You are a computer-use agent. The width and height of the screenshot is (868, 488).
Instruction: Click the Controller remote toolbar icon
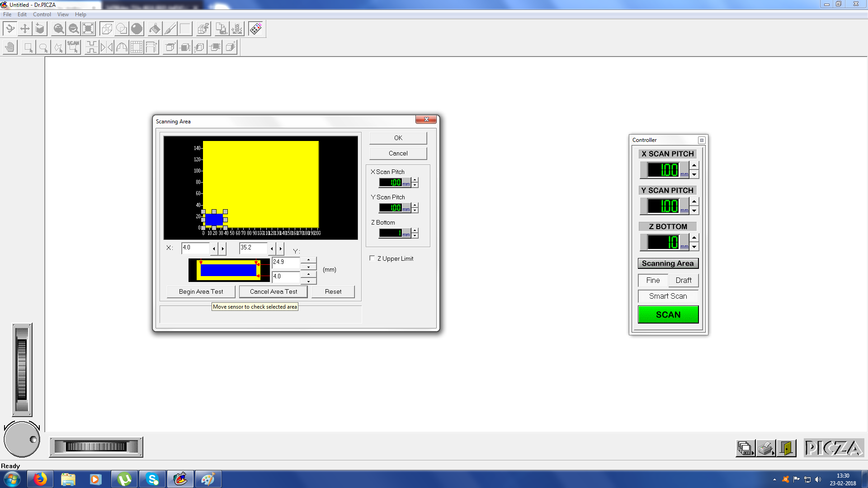pos(255,29)
